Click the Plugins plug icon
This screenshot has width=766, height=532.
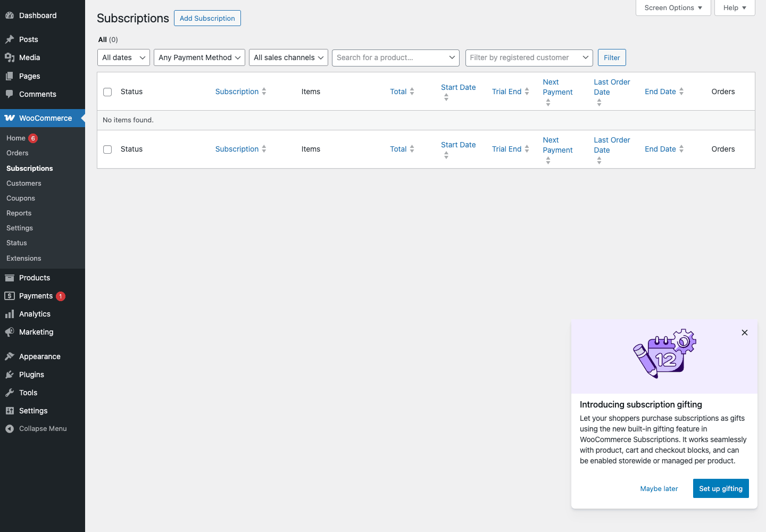tap(10, 375)
